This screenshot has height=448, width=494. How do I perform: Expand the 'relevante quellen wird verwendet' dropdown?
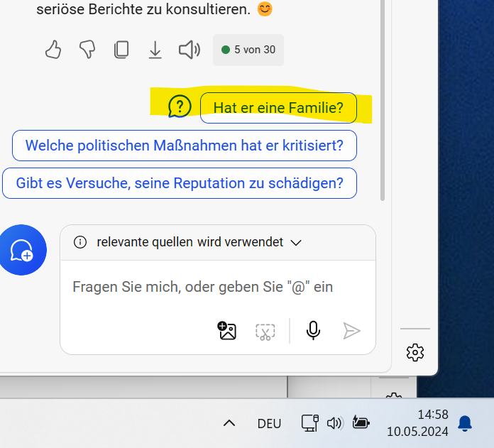point(296,243)
